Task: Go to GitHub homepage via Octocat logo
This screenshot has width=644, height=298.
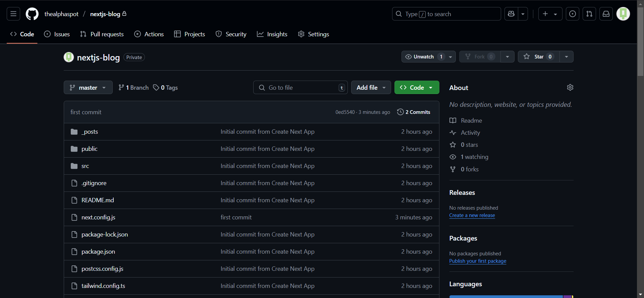Action: 32,14
